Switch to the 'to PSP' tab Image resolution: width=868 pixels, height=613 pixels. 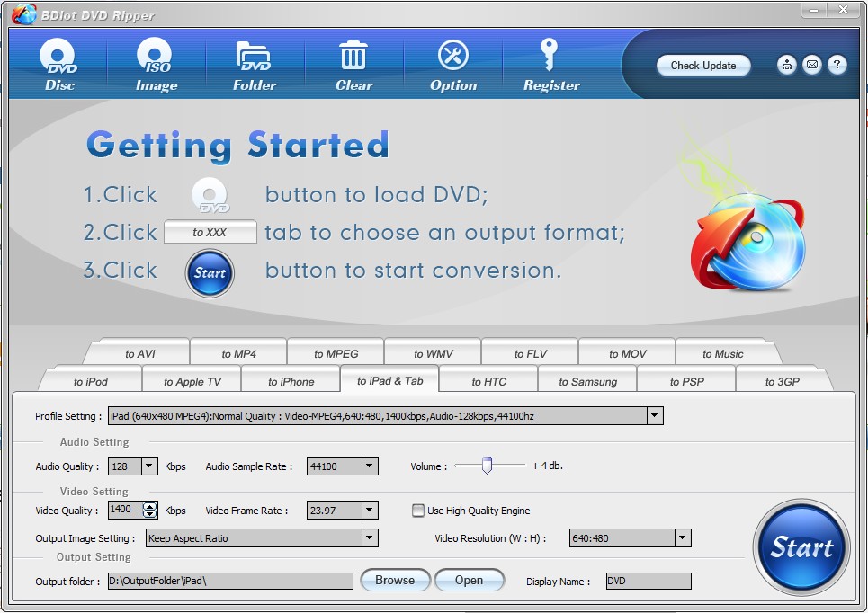(686, 381)
